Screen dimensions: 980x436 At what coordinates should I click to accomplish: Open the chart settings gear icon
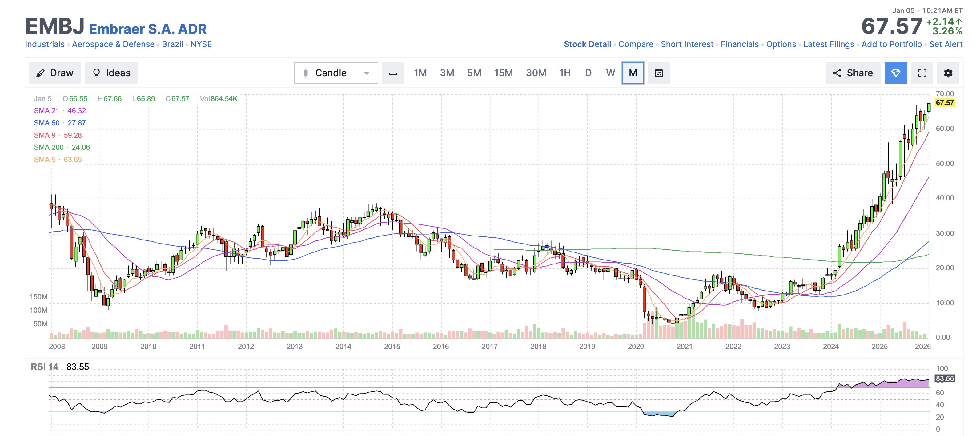(948, 73)
